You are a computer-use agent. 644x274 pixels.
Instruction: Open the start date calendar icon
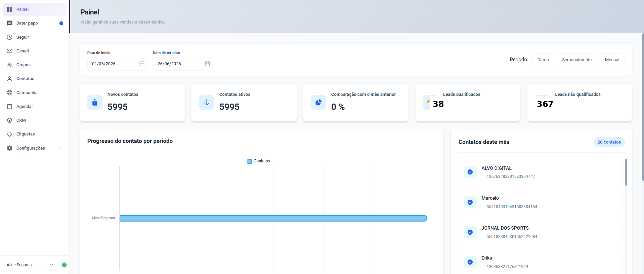(x=142, y=64)
